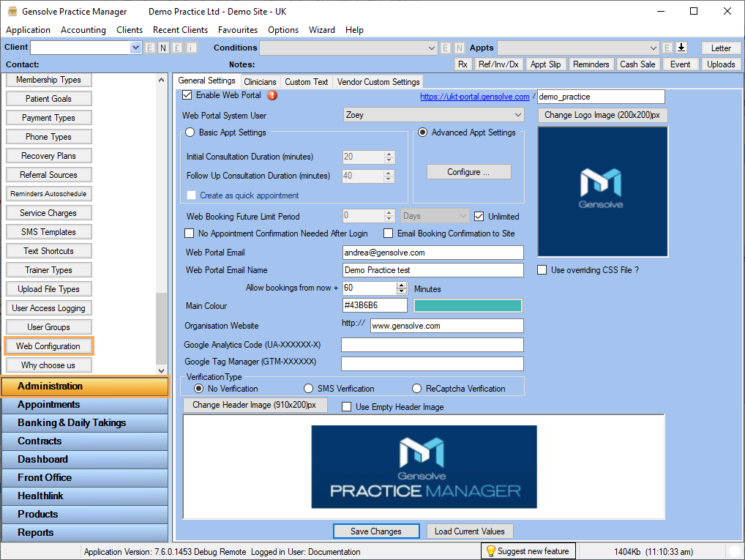This screenshot has height=560, width=745.
Task: Open Web Portal System User dropdown
Action: pyautogui.click(x=518, y=115)
